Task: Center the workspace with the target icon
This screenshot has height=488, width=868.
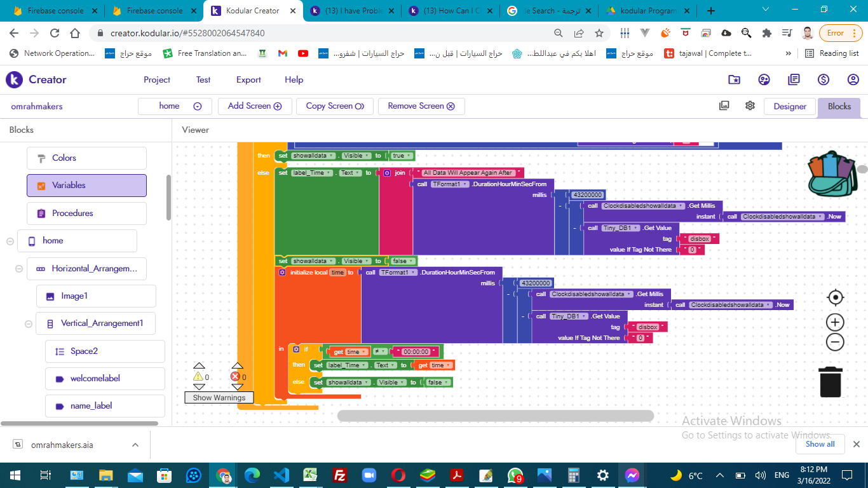Action: (836, 297)
